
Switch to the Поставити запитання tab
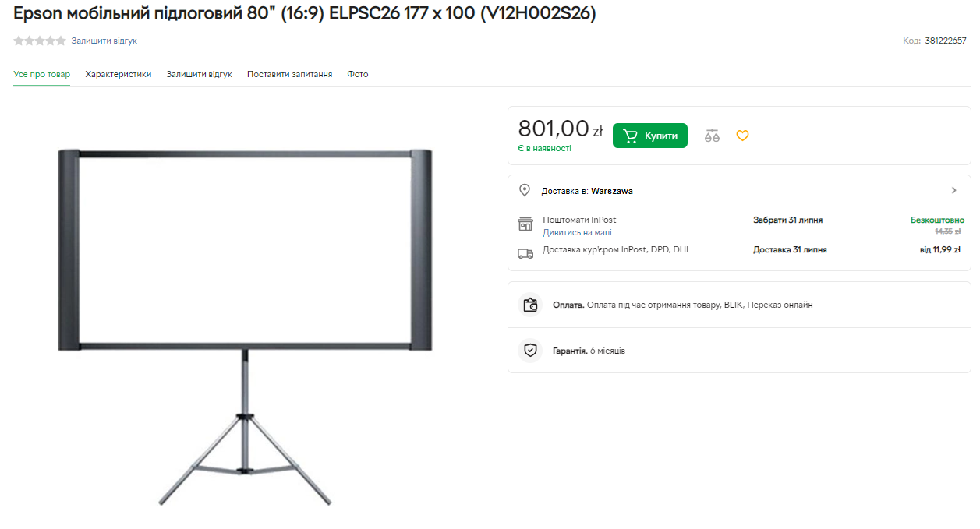(x=290, y=74)
